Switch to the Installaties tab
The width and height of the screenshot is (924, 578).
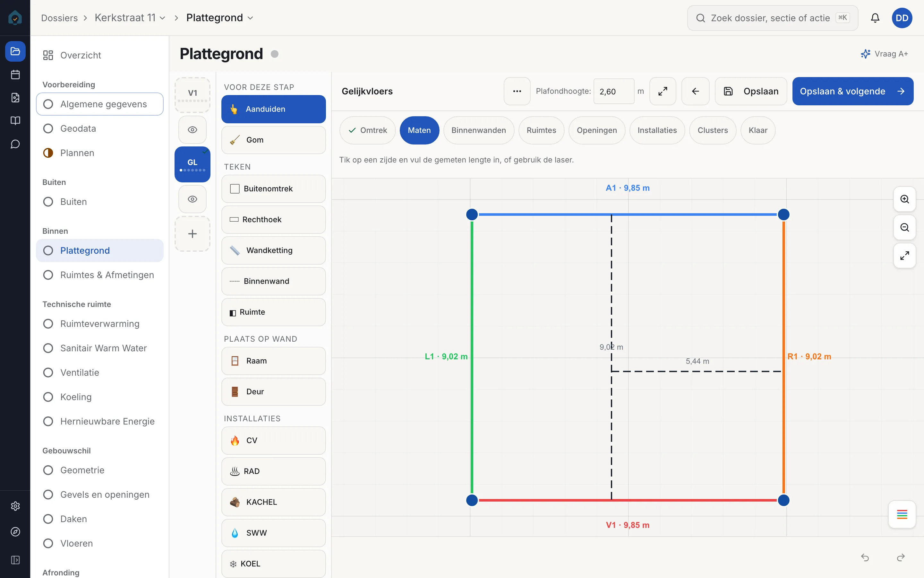(x=657, y=130)
